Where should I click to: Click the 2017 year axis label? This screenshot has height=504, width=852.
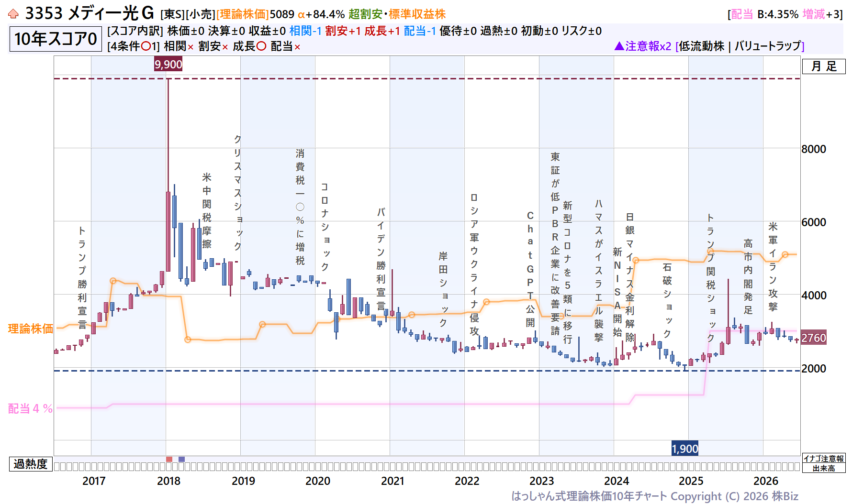(x=94, y=481)
